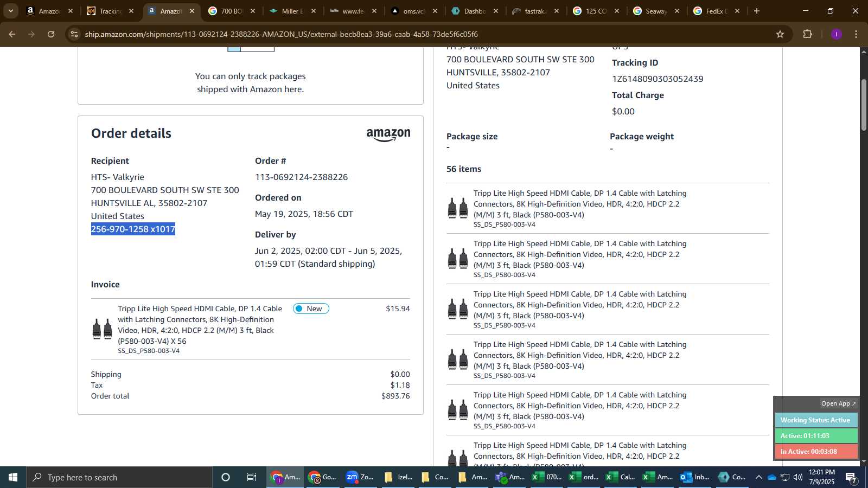The image size is (868, 488).
Task: Click the In Active time 00:03:08 bar
Action: pos(816,452)
